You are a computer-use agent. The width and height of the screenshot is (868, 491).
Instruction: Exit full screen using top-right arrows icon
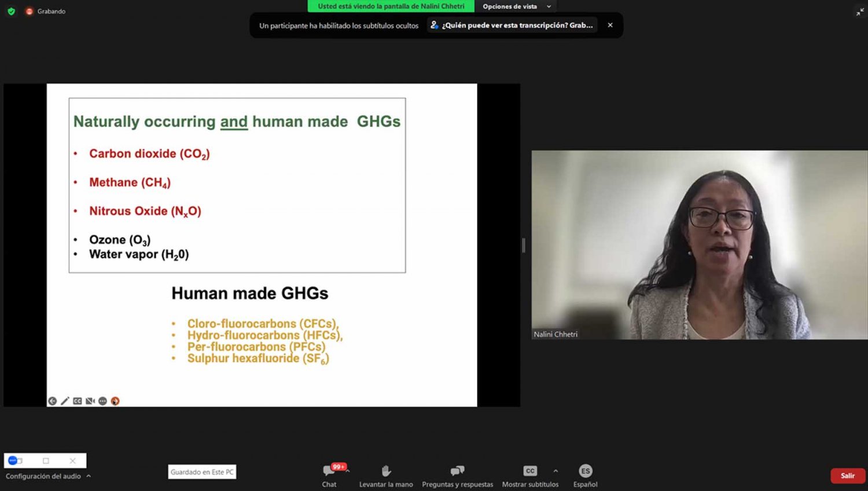[860, 12]
